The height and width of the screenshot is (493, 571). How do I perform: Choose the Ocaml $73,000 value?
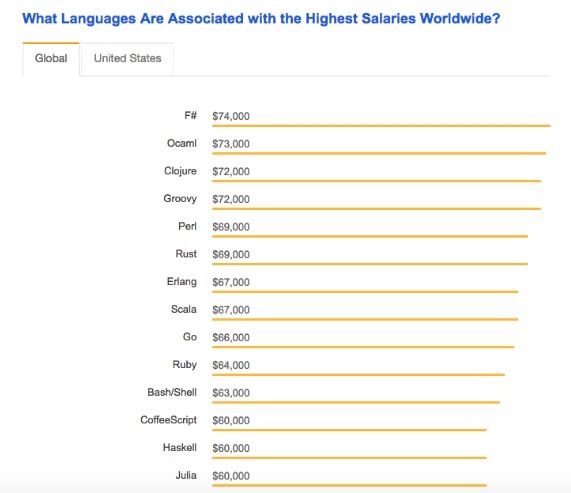pos(231,144)
